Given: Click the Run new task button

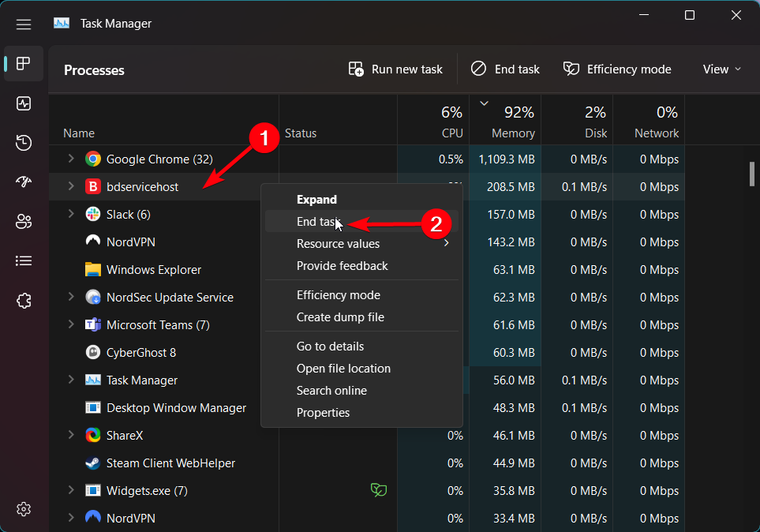Looking at the screenshot, I should tap(395, 69).
